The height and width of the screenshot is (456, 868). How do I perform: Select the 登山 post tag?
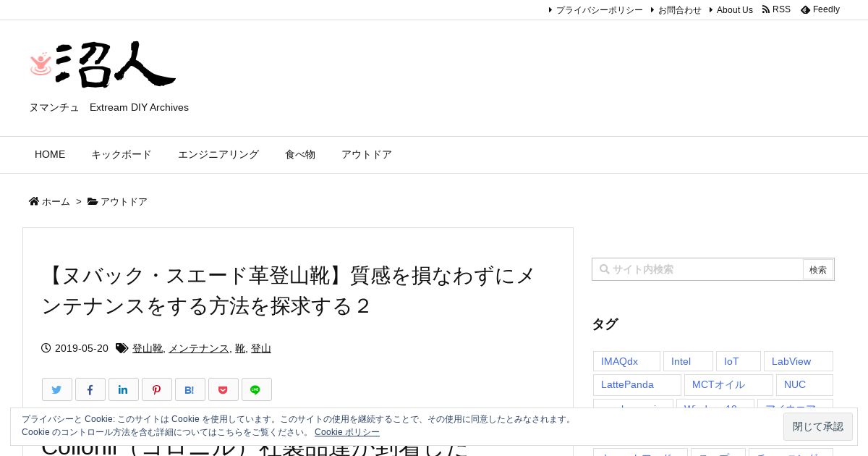point(260,348)
